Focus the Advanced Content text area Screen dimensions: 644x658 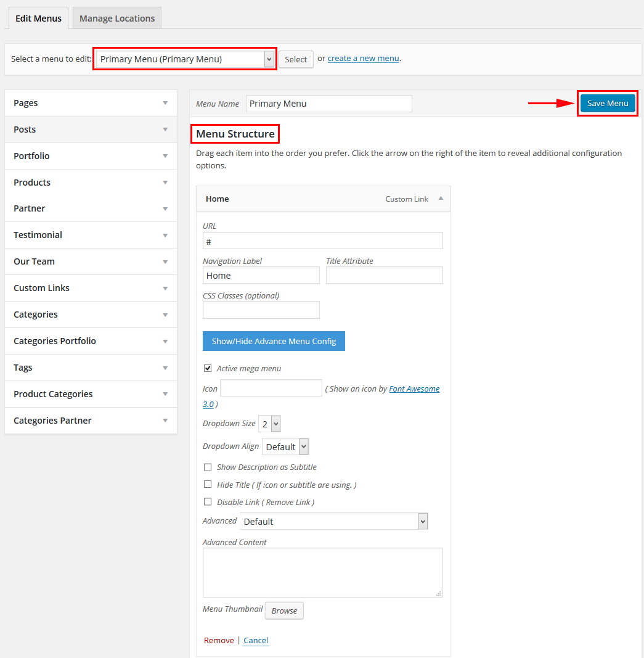(322, 572)
